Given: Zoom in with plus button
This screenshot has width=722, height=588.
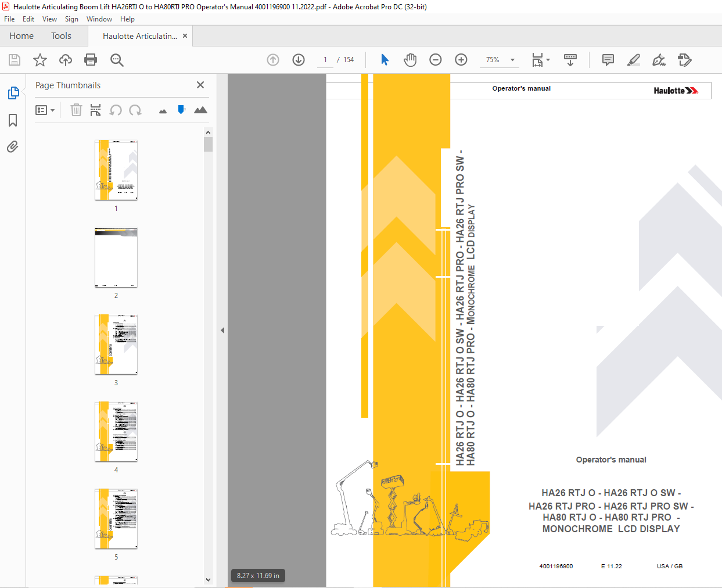Looking at the screenshot, I should [461, 60].
